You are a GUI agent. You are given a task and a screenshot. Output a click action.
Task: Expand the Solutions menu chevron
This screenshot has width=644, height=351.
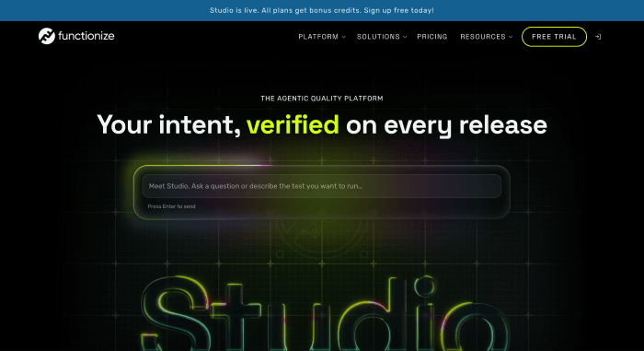click(x=405, y=37)
